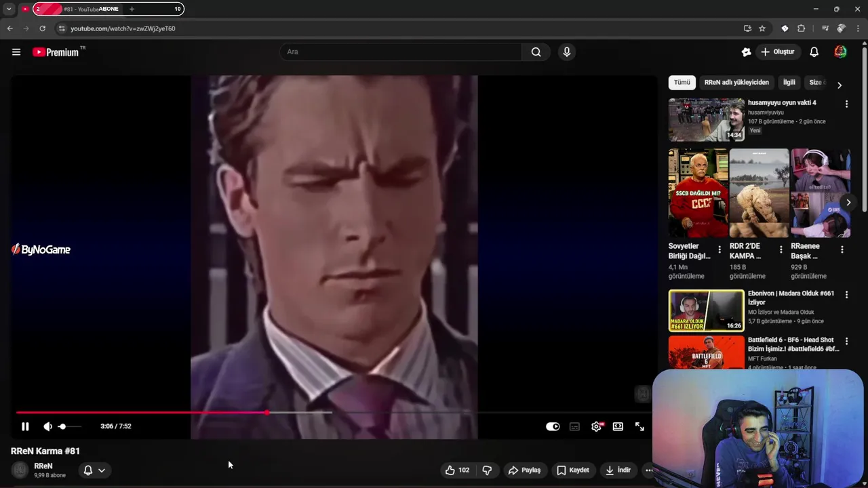Like the video with 102 likes
Image resolution: width=868 pixels, height=488 pixels.
(x=457, y=470)
